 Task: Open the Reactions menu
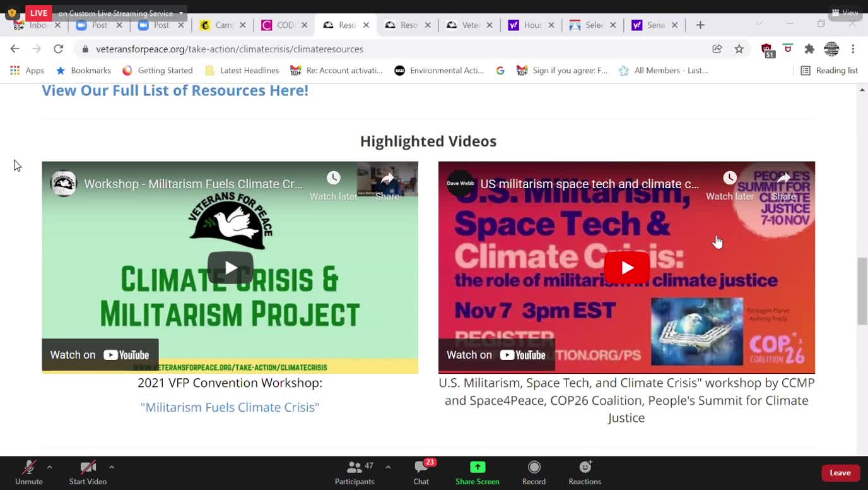[x=585, y=473]
